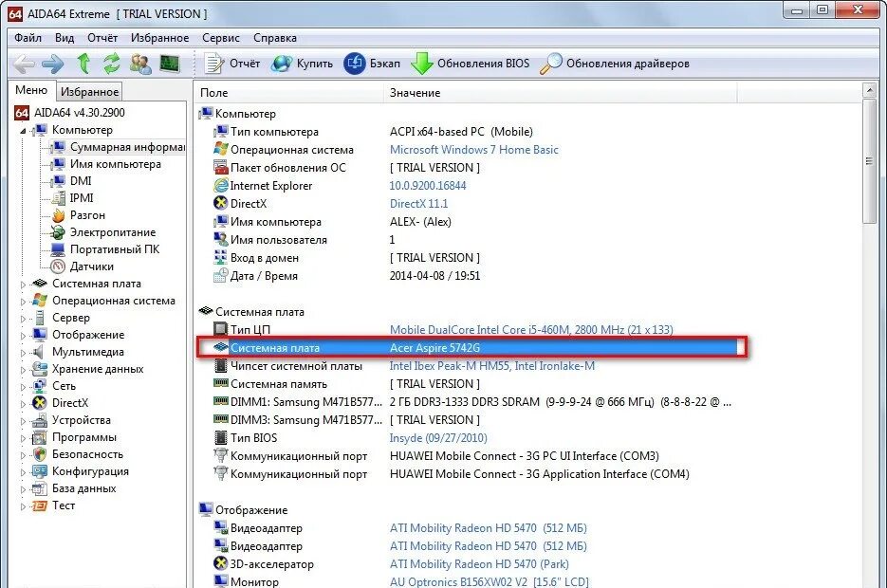Open the Insyde (09/27/2010) BIOS link
This screenshot has height=588, width=887.
[x=438, y=438]
